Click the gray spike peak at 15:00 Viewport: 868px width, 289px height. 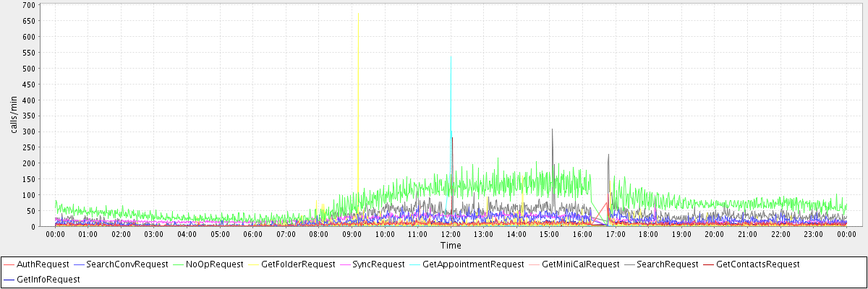click(x=552, y=130)
